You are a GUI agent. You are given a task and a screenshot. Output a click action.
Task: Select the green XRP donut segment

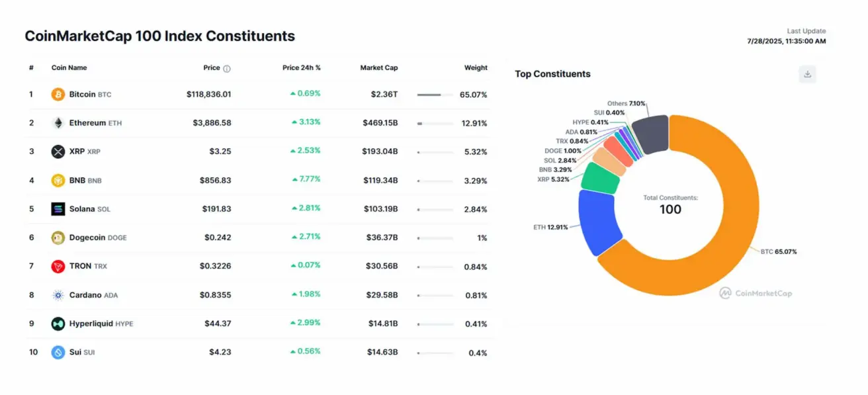(x=600, y=179)
